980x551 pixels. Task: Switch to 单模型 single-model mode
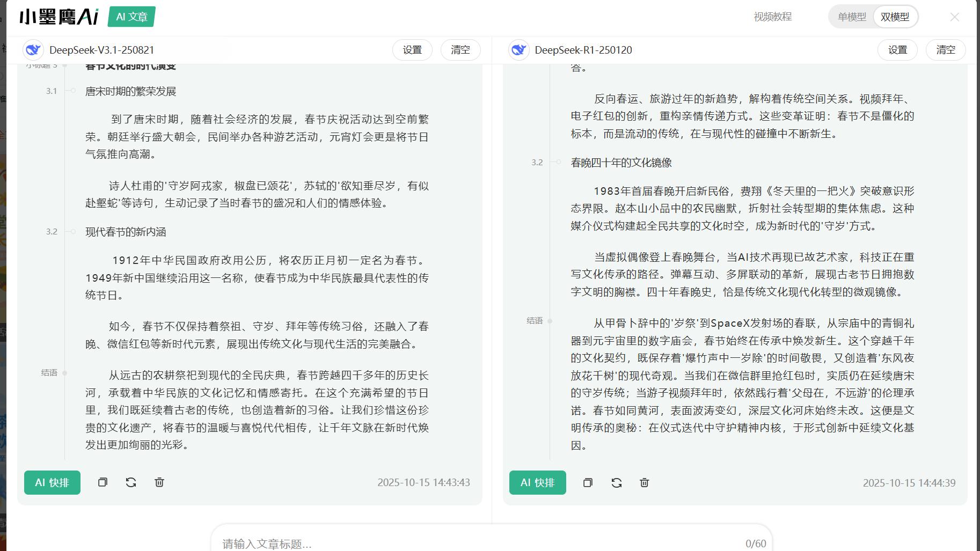pos(851,17)
